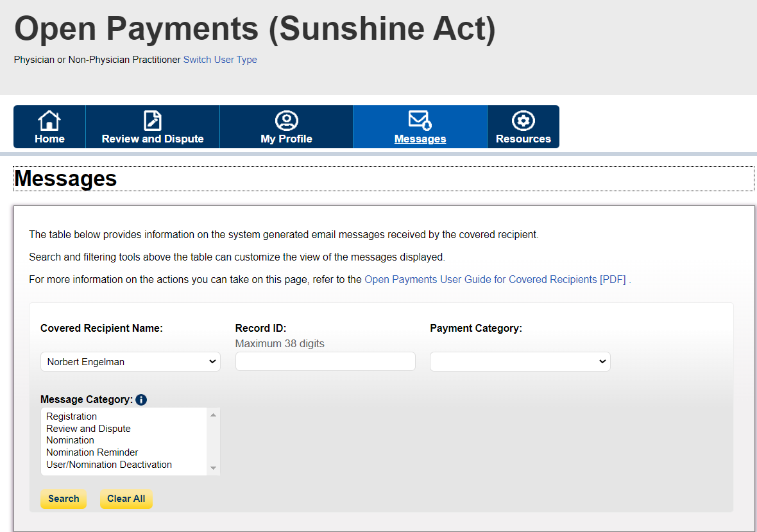This screenshot has height=532, width=757.
Task: Click the Home house icon
Action: (x=49, y=120)
